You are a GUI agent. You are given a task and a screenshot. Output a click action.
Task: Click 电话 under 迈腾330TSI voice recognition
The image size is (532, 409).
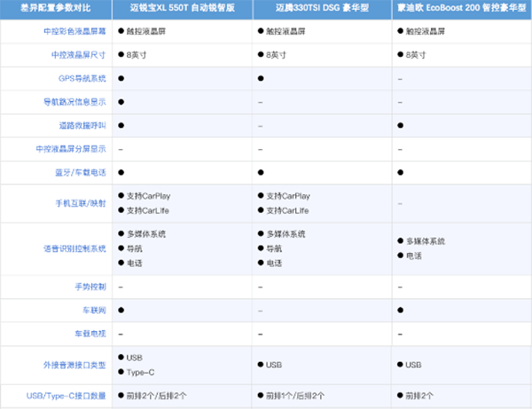point(274,263)
